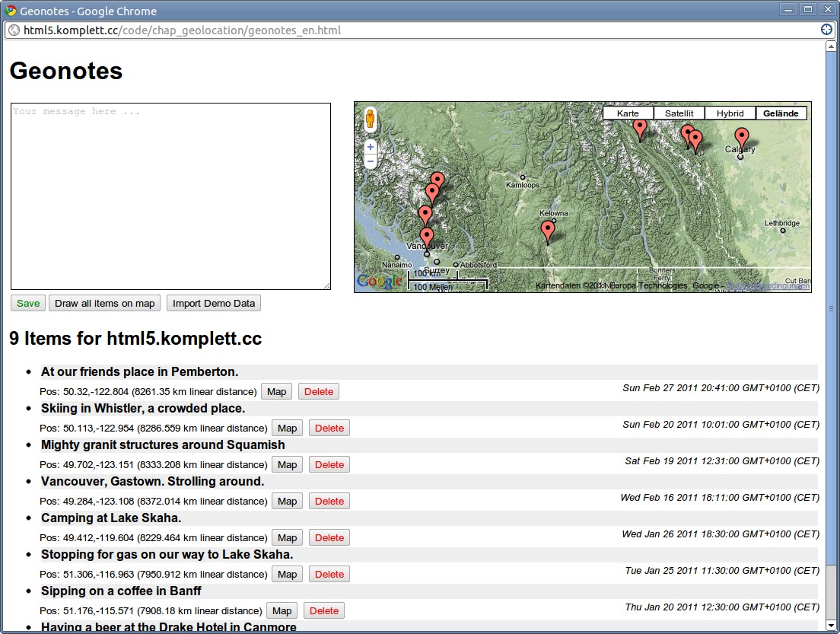Select the Gelände map type
This screenshot has height=634, width=840.
(781, 113)
